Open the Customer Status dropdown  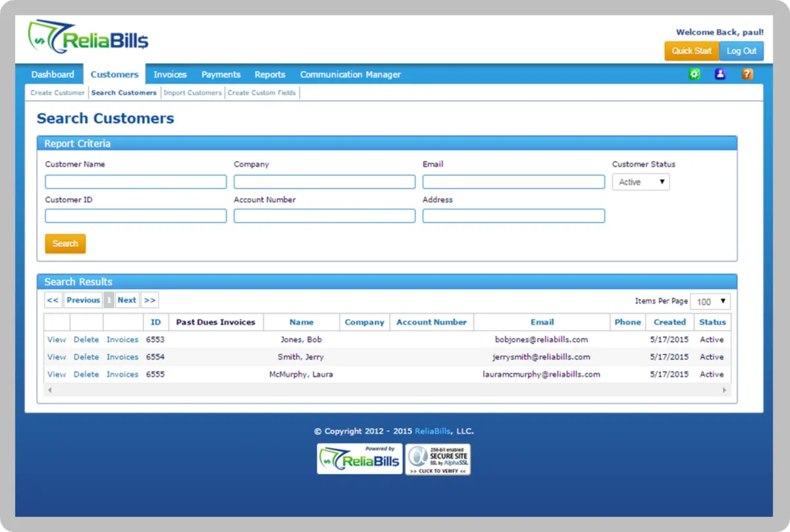641,182
